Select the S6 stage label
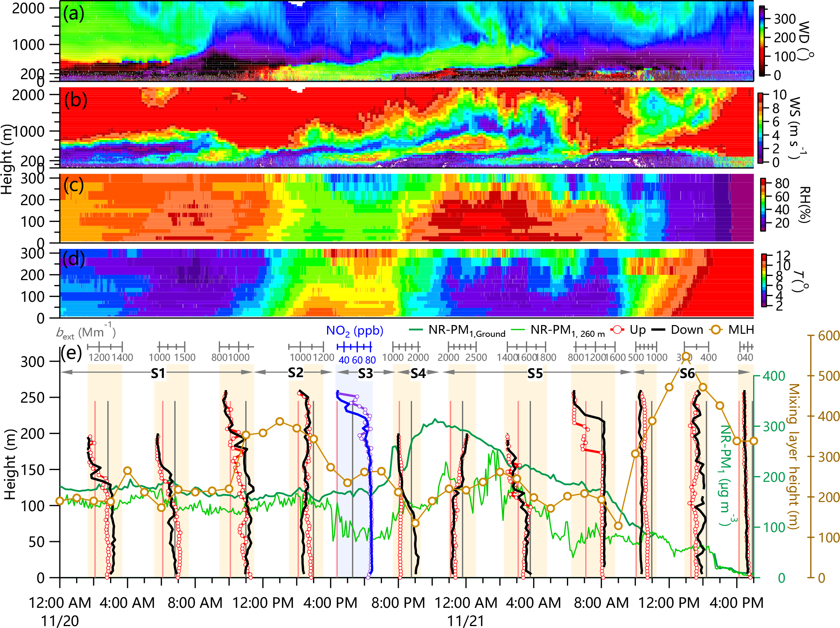Image resolution: width=840 pixels, height=628 pixels. pos(687,373)
